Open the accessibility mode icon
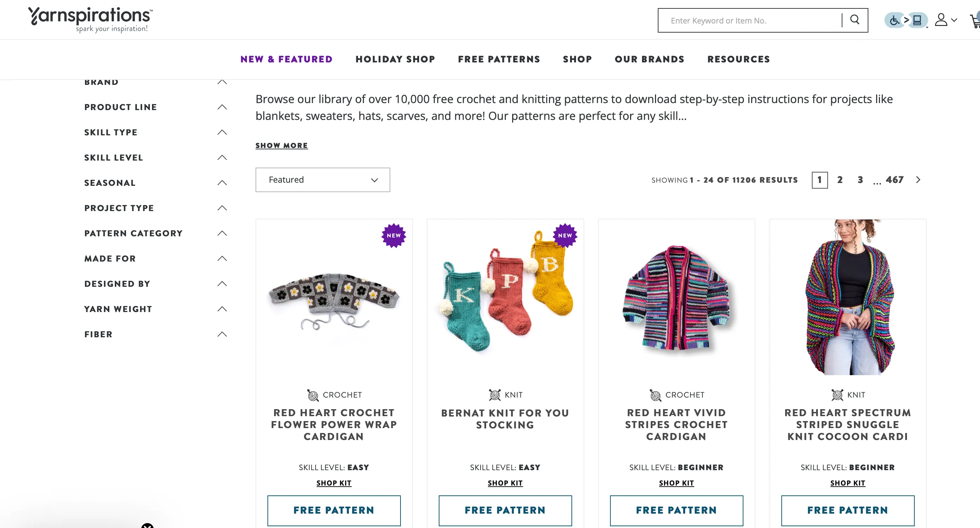This screenshot has width=980, height=528. coord(906,20)
